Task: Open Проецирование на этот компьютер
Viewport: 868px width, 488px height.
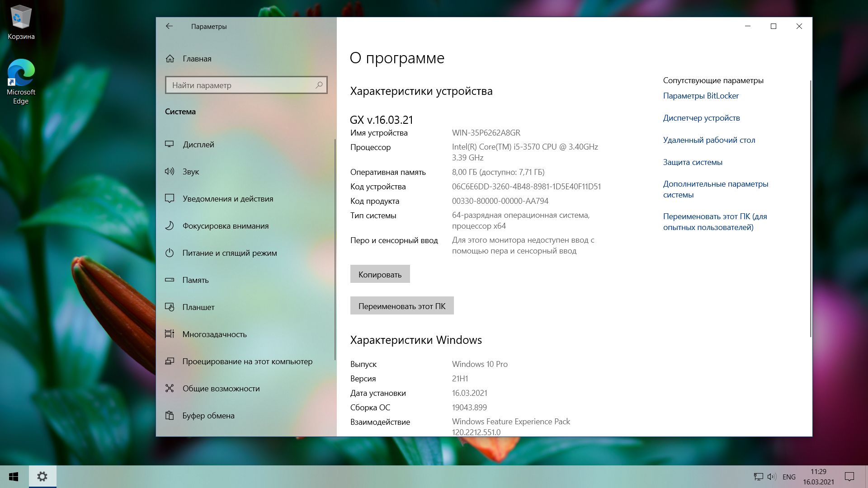Action: click(247, 361)
